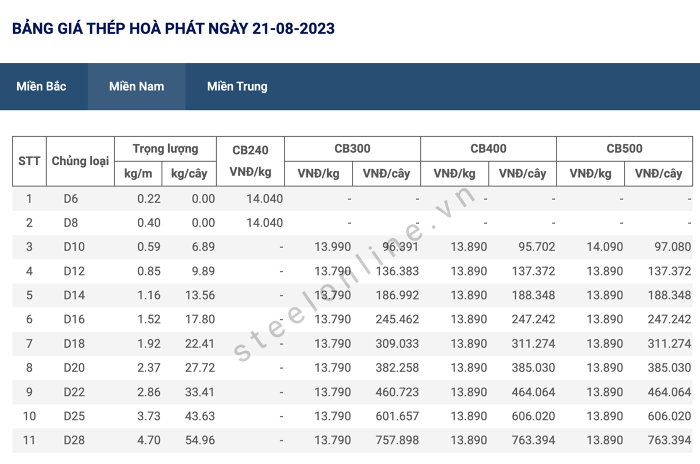Click D10 CB300 price 13.990
The image size is (700, 464).
(333, 247)
